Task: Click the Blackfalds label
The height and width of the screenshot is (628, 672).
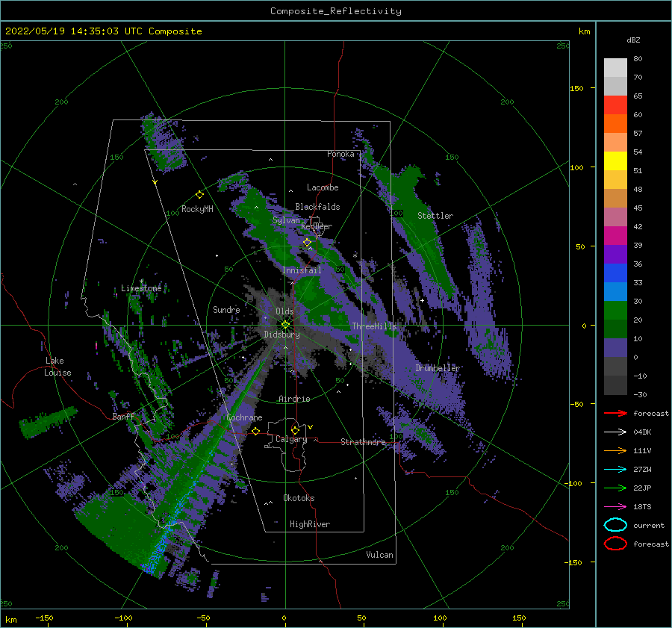Action: coord(317,207)
